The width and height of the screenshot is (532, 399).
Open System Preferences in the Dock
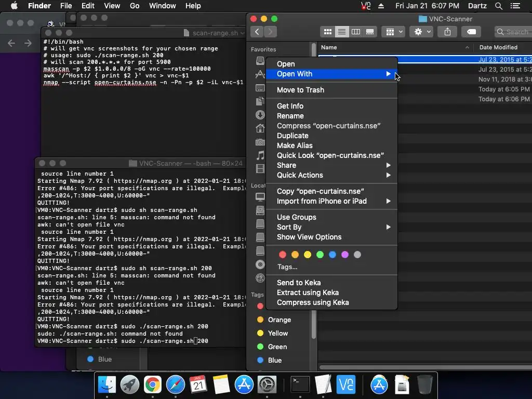pyautogui.click(x=267, y=385)
